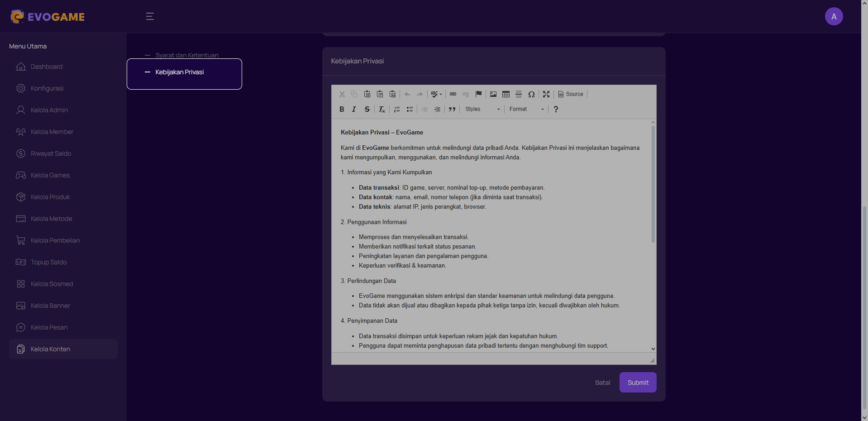Insert an anchor using the flag icon
This screenshot has height=421, width=868.
tap(478, 94)
